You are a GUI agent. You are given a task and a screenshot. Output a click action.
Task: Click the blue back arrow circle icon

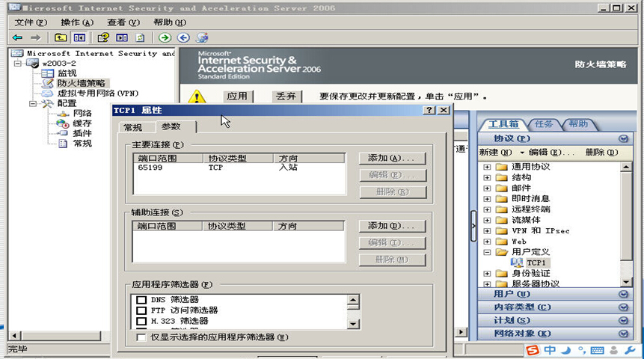click(x=183, y=37)
